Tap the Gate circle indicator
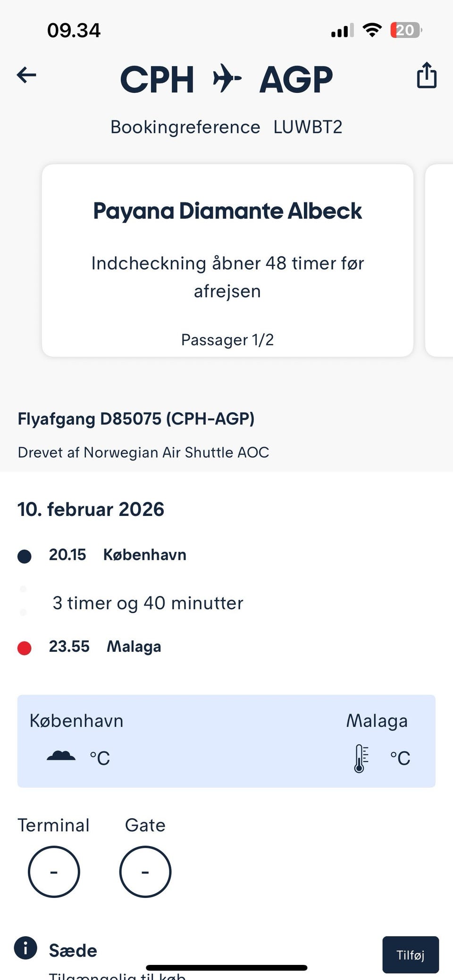 point(145,872)
